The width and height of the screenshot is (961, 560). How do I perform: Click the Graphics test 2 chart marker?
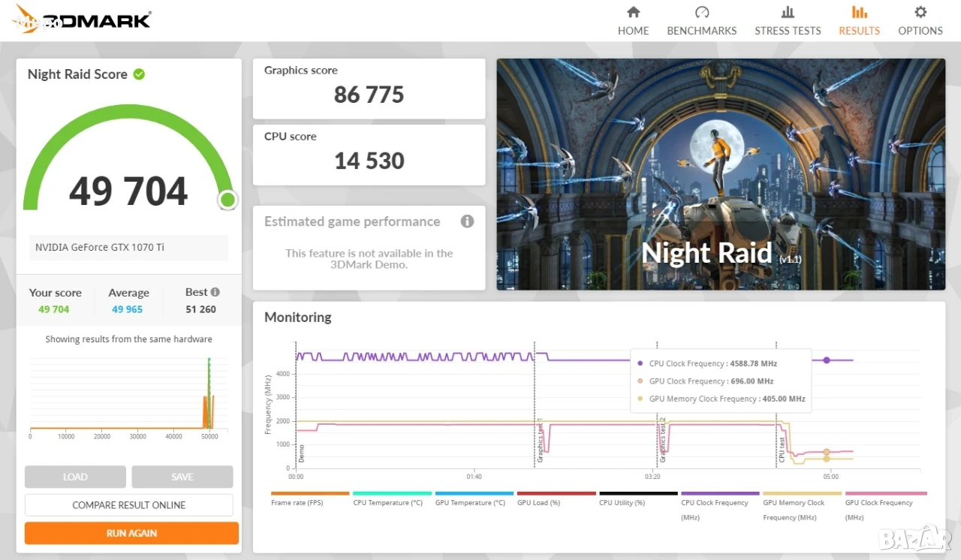tap(662, 439)
